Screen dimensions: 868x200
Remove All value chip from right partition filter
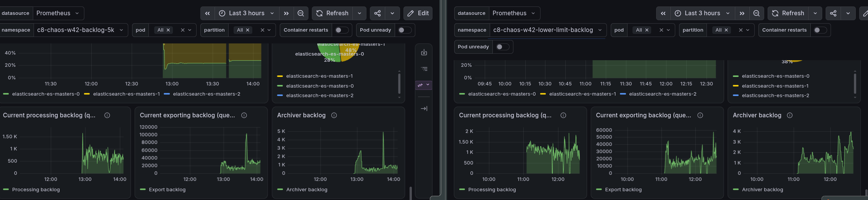(726, 30)
